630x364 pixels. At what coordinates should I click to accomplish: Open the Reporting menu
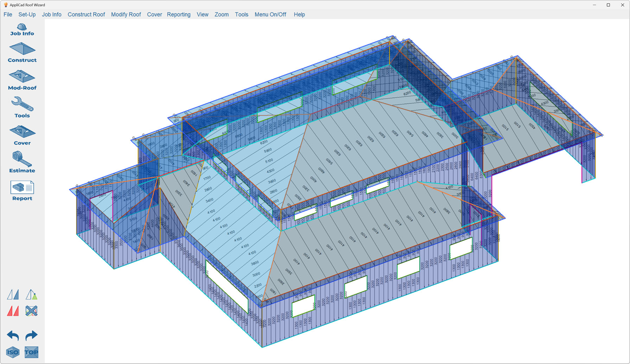click(179, 14)
